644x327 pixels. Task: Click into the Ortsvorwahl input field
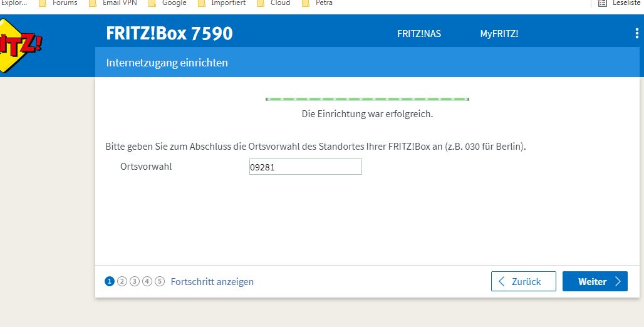coord(306,167)
